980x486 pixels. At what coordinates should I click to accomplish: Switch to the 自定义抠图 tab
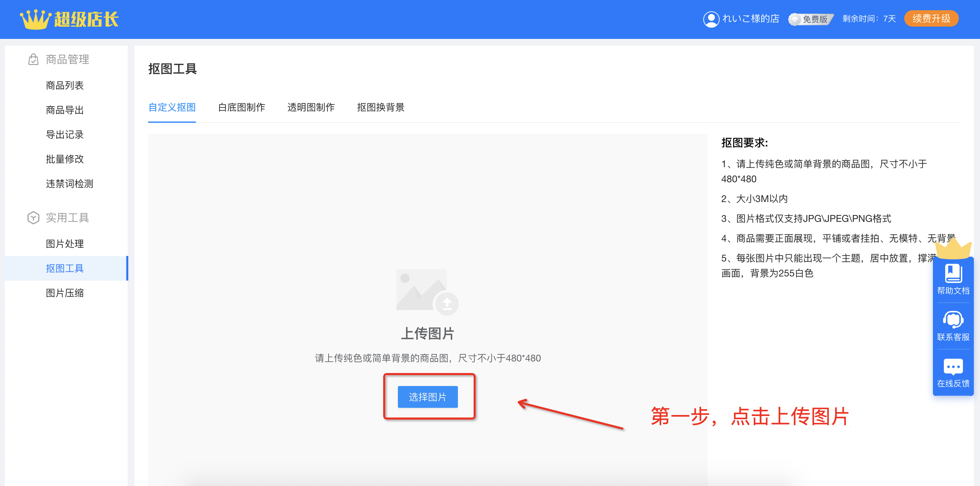pos(172,107)
